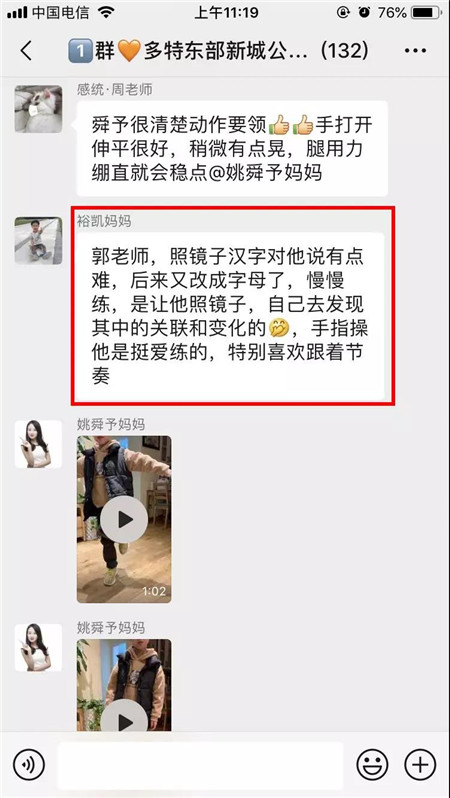Open chat options three-dot menu
This screenshot has height=798, width=450.
[x=415, y=50]
